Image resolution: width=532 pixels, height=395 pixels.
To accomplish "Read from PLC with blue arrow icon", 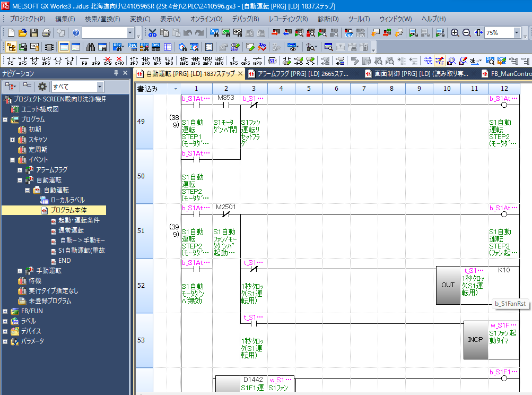I will (x=287, y=32).
